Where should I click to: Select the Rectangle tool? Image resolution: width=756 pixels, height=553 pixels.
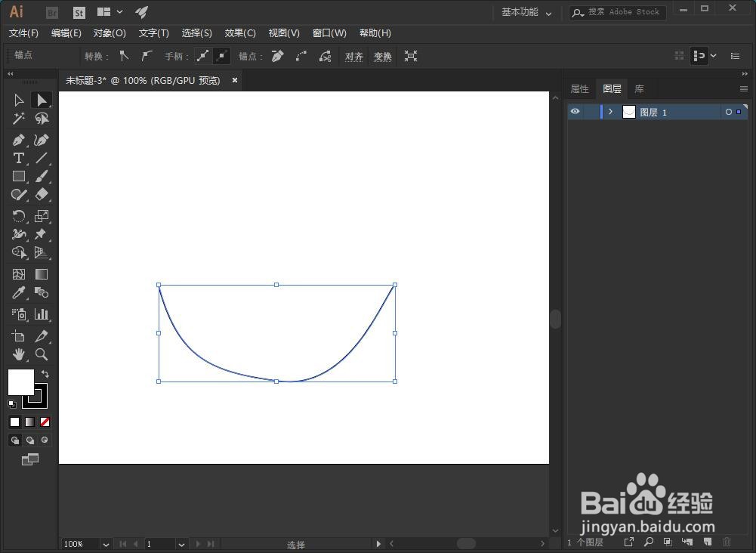[x=18, y=177]
